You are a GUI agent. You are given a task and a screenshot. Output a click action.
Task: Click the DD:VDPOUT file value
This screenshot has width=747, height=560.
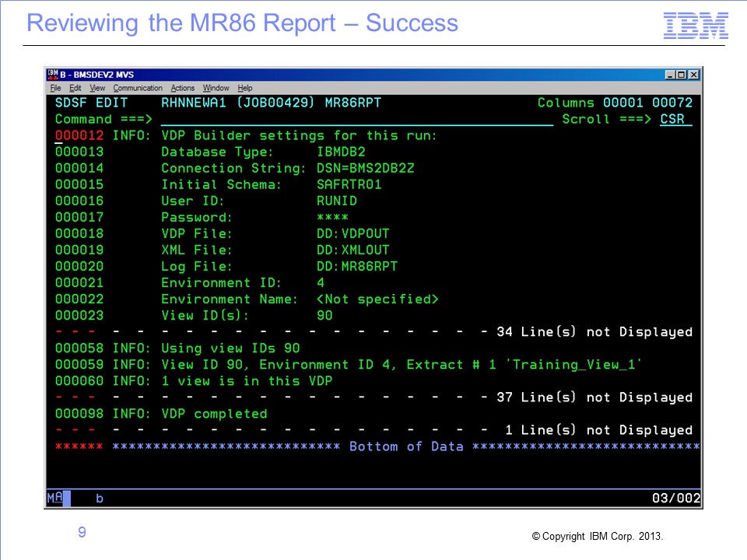(353, 234)
